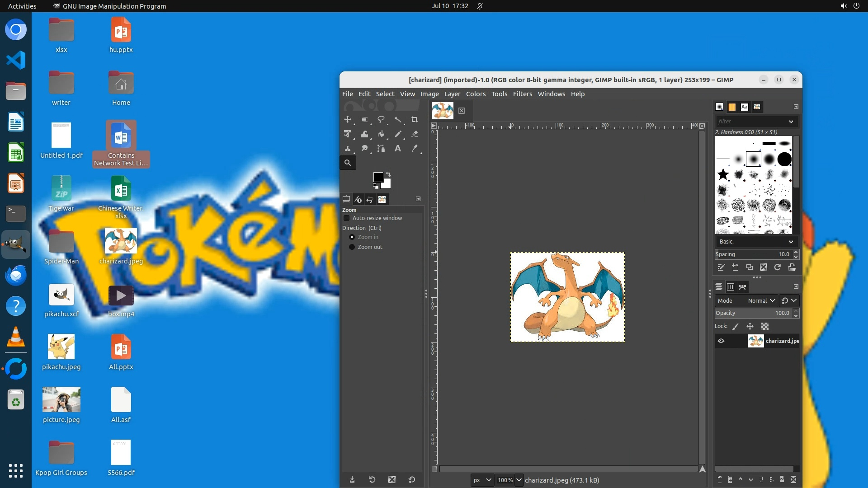Swap foreground and background colors
Image resolution: width=868 pixels, height=488 pixels.
point(388,174)
